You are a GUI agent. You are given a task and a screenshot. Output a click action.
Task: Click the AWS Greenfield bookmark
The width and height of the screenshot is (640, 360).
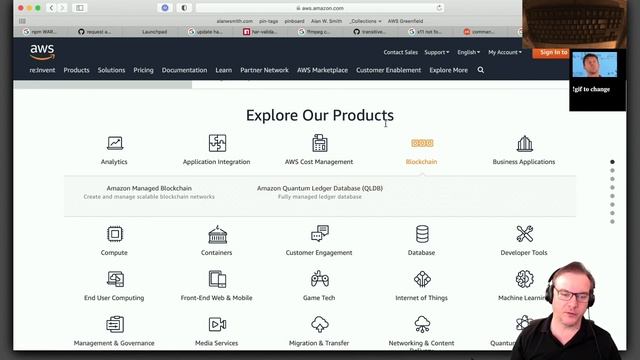(405, 21)
